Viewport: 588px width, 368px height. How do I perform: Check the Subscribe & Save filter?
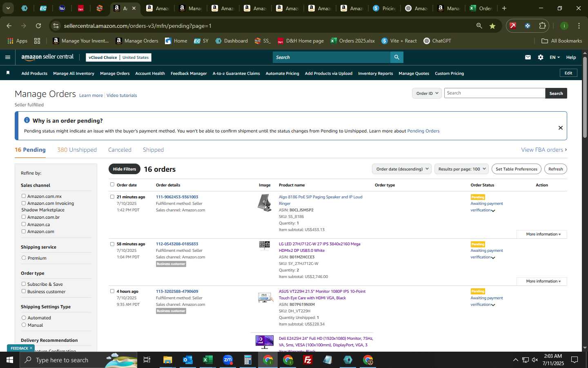click(x=24, y=284)
